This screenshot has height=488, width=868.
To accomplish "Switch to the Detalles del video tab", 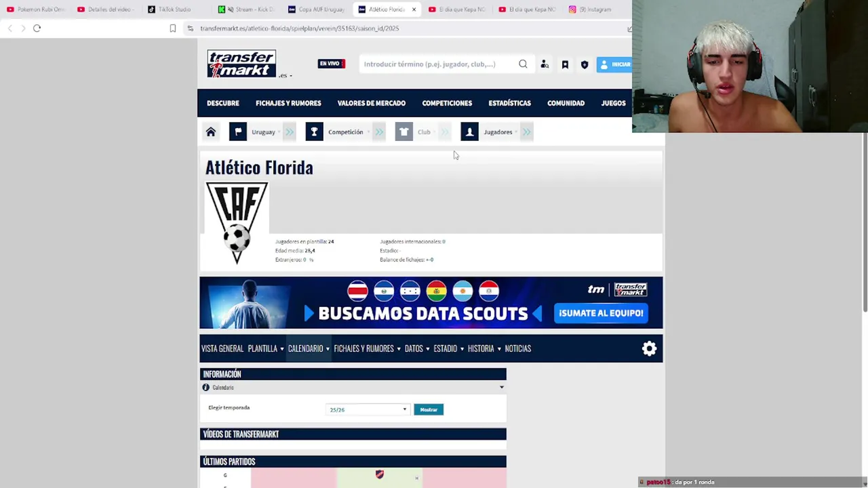I will tap(104, 9).
